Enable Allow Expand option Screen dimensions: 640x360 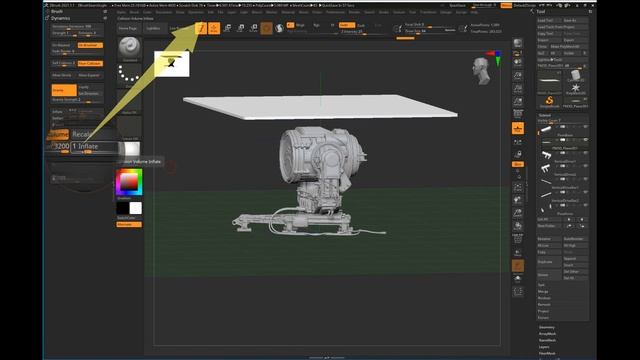coord(90,75)
